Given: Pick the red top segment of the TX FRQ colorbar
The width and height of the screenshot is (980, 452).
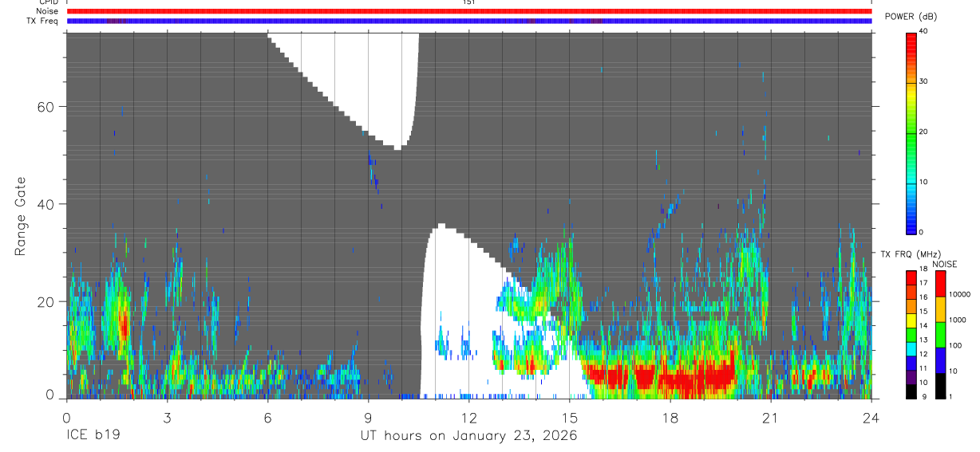Looking at the screenshot, I should pos(911,277).
